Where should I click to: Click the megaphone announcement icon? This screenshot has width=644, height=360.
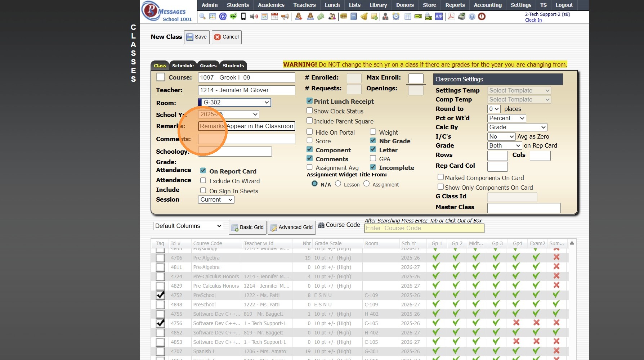[285, 17]
